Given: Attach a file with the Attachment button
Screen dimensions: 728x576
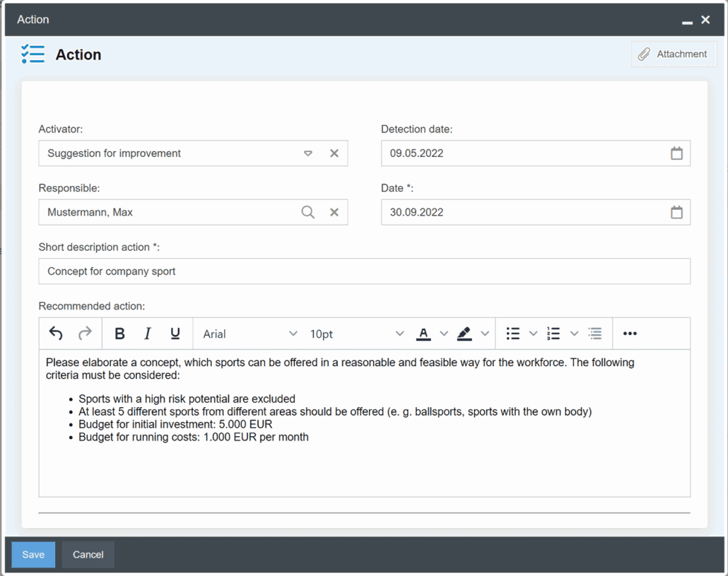Looking at the screenshot, I should click(x=674, y=54).
